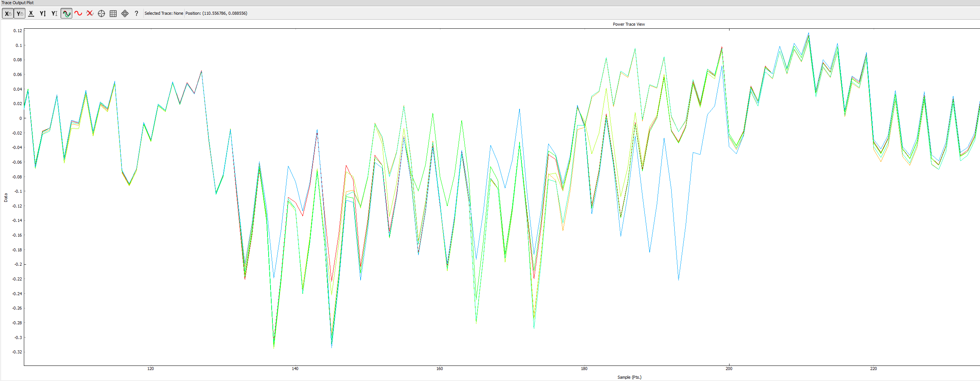Image resolution: width=980 pixels, height=381 pixels.
Task: Click the Data y-axis label
Action: click(6, 198)
